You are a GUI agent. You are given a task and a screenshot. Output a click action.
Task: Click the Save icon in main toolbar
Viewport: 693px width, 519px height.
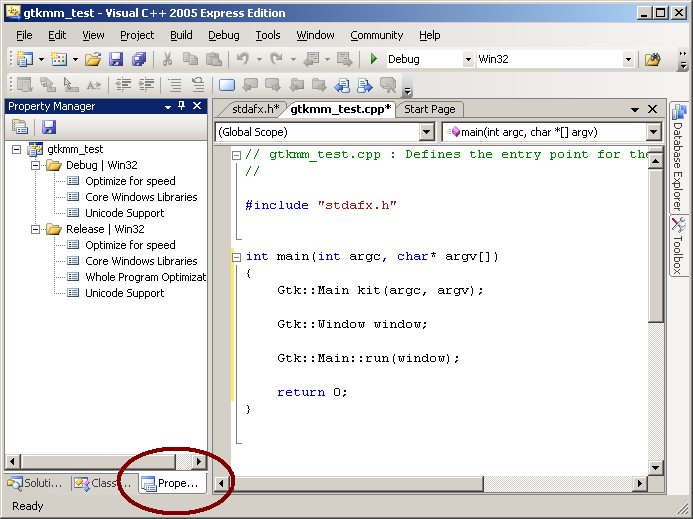pyautogui.click(x=116, y=60)
